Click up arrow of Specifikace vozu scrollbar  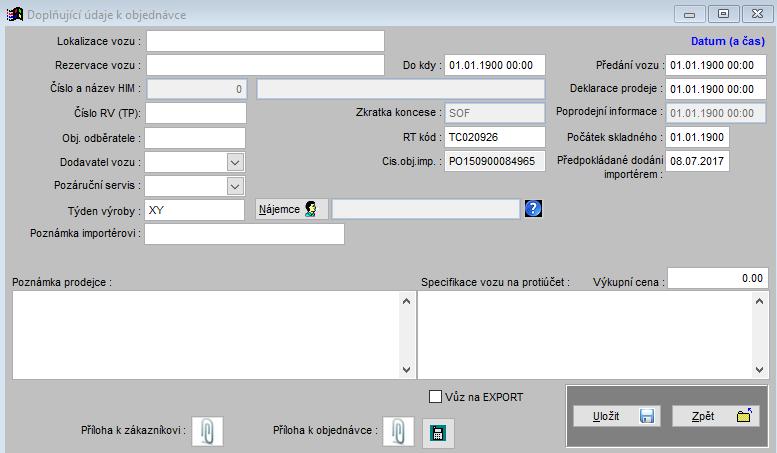tap(760, 301)
